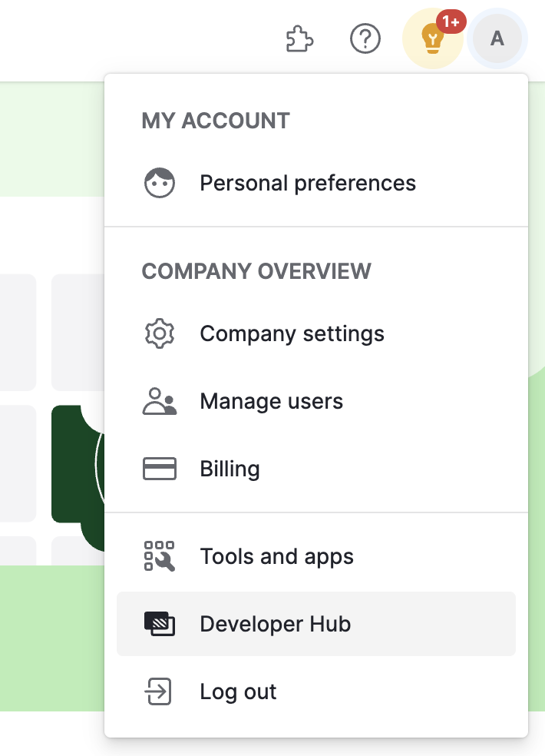
Task: Click the red 1+ notification badge
Action: click(x=451, y=22)
